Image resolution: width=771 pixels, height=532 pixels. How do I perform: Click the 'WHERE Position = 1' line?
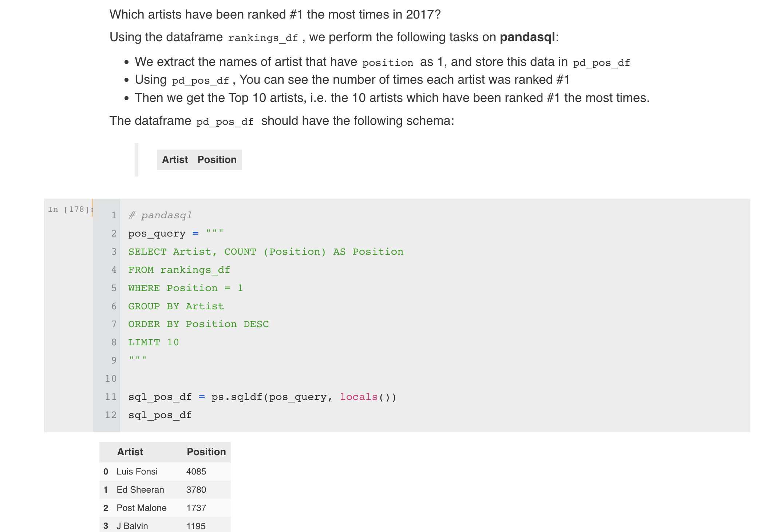click(x=185, y=288)
